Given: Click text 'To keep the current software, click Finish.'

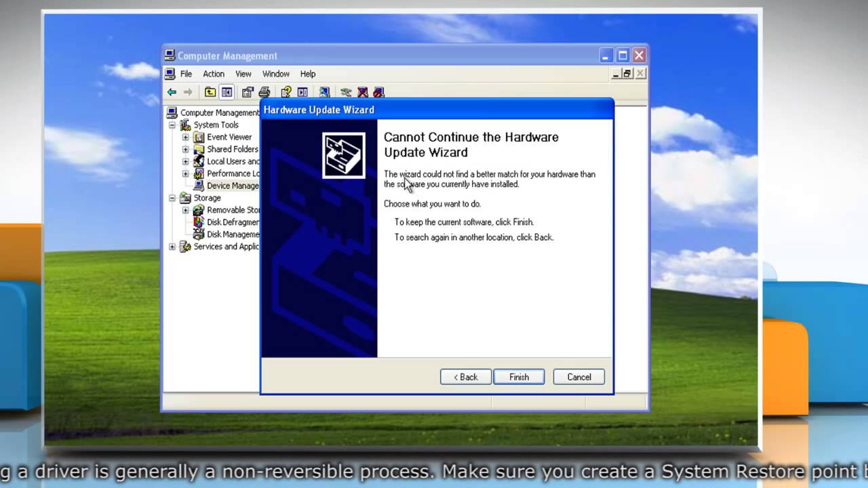Looking at the screenshot, I should (465, 222).
